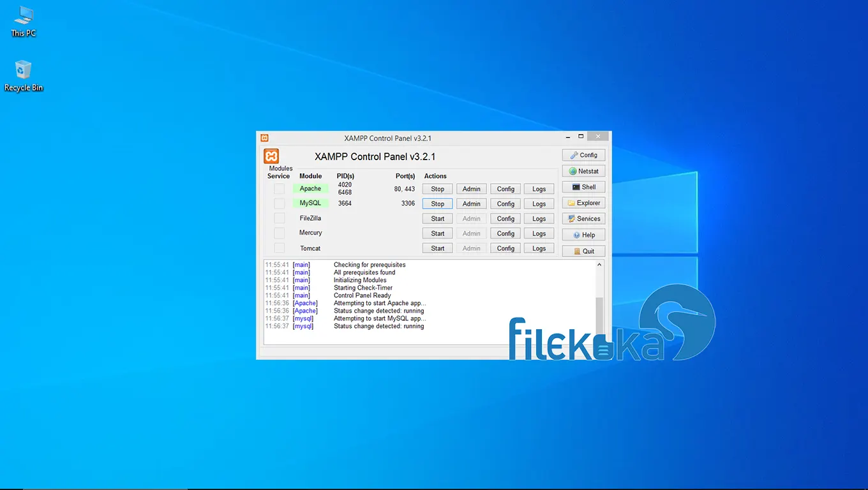Click the XAMPP logo in the panel header
The width and height of the screenshot is (868, 490).
click(x=271, y=156)
